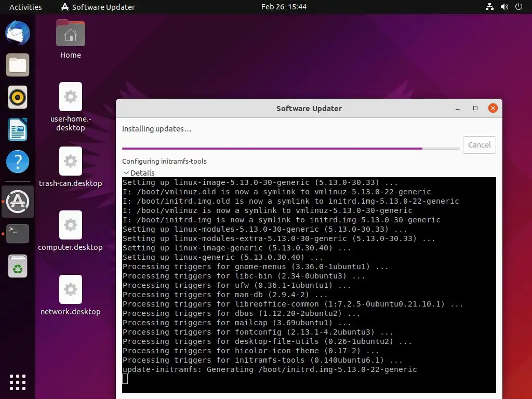Collapse the Details expander
The width and height of the screenshot is (532, 399).
coord(138,172)
